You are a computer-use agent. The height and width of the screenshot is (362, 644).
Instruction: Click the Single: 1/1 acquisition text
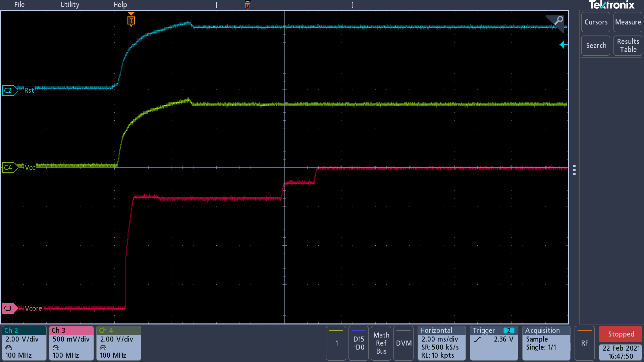pos(541,347)
